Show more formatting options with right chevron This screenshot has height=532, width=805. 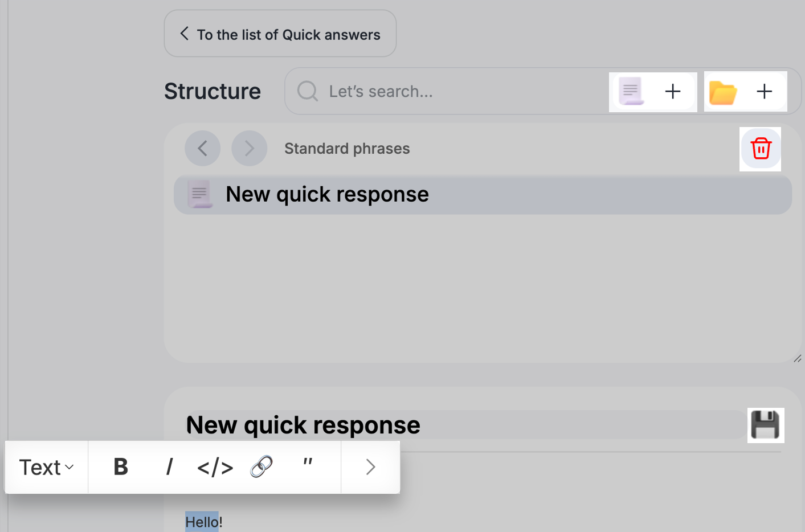(x=370, y=467)
